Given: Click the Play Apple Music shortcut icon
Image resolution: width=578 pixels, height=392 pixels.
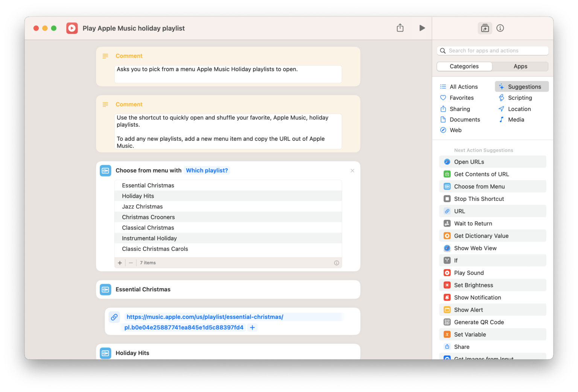Looking at the screenshot, I should pyautogui.click(x=72, y=28).
